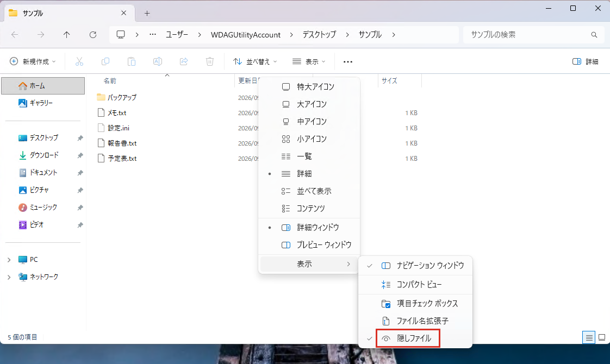The height and width of the screenshot is (364, 610).
Task: Go back with the left arrow
Action: pyautogui.click(x=15, y=35)
